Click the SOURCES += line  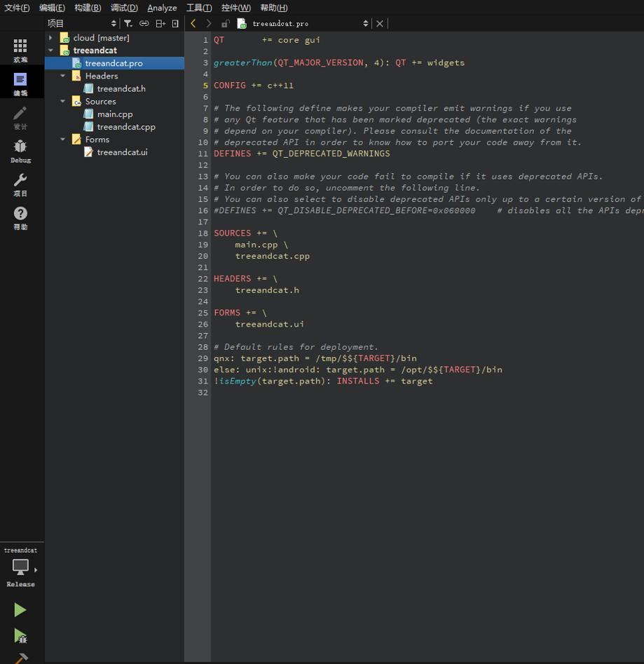245,233
